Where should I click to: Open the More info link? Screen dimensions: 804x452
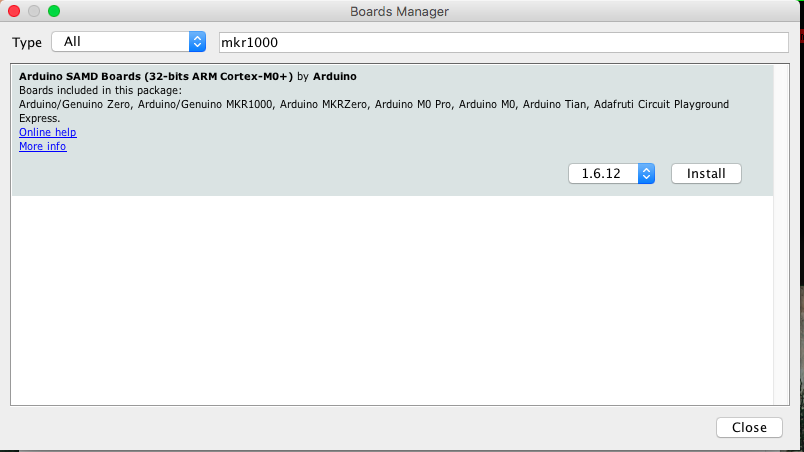tap(43, 147)
